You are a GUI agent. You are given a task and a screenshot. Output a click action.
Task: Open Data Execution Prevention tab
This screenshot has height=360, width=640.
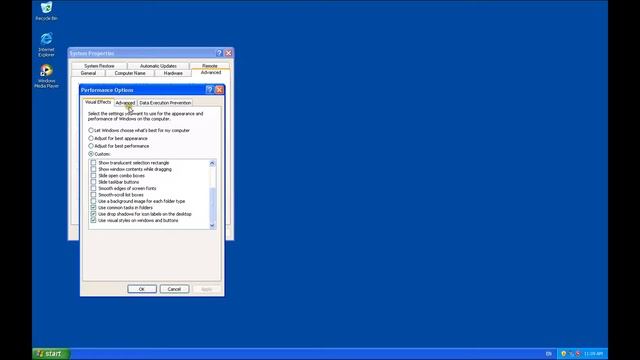coord(165,103)
